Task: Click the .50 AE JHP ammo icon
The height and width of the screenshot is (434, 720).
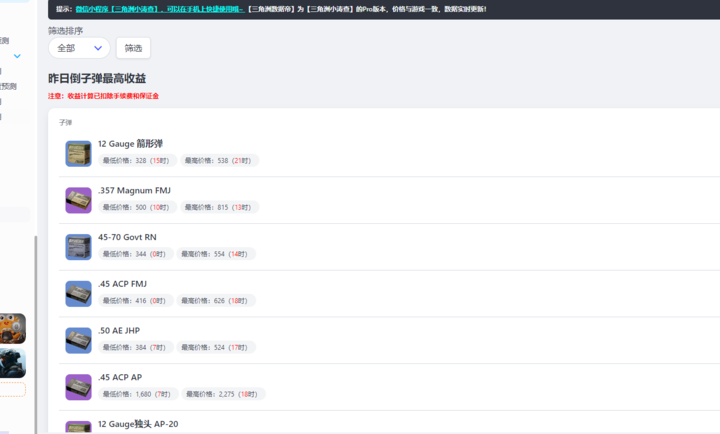Action: (78, 340)
